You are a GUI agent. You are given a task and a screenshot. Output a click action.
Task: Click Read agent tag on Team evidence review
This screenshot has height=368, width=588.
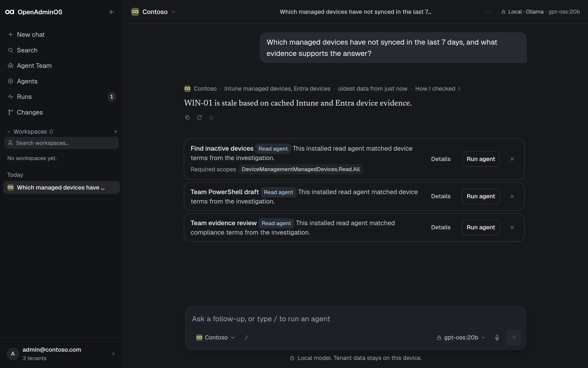(x=276, y=223)
